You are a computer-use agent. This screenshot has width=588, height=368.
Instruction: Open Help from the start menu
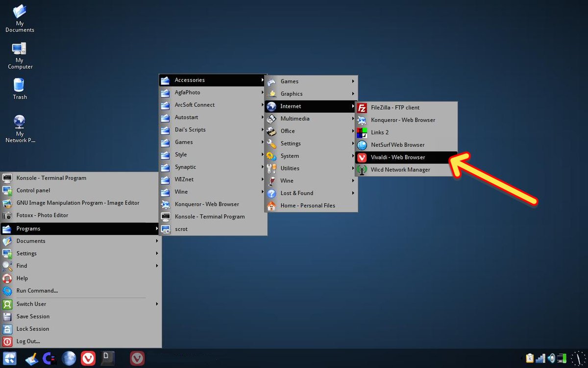point(81,278)
